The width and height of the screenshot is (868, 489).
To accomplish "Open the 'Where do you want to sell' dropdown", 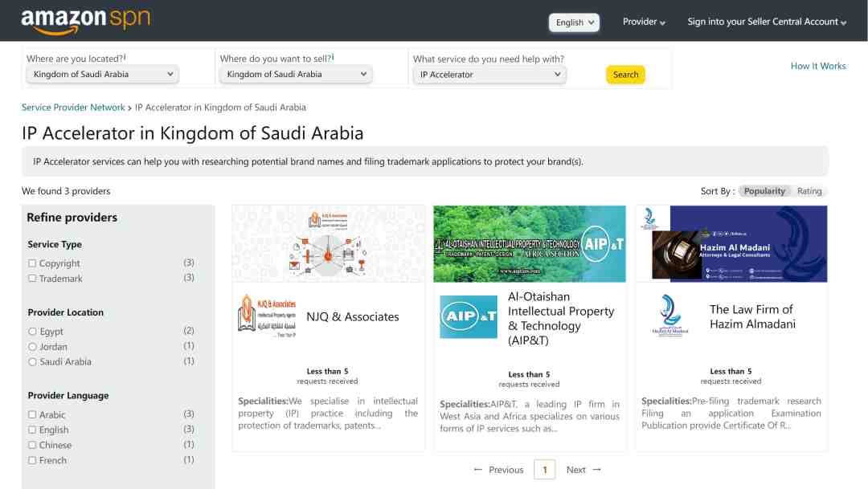I will (296, 74).
